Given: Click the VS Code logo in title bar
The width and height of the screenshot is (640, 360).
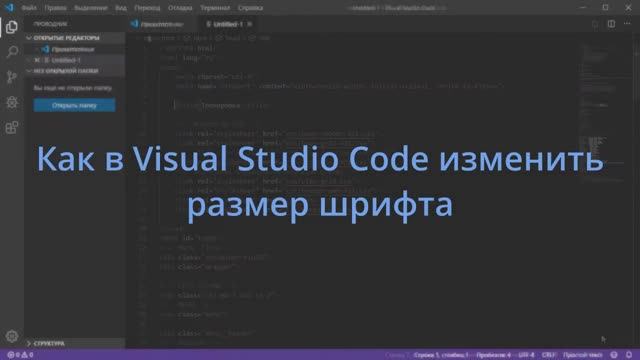Looking at the screenshot, I should pos(9,7).
